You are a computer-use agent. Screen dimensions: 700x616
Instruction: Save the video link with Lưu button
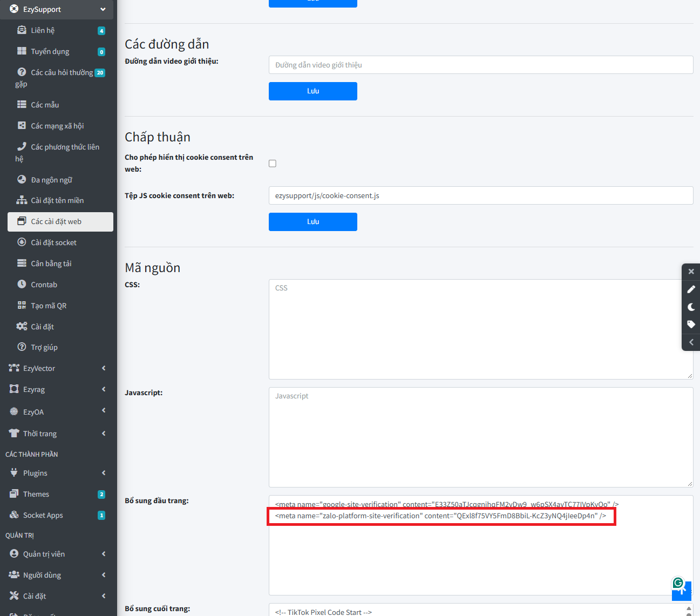[313, 91]
